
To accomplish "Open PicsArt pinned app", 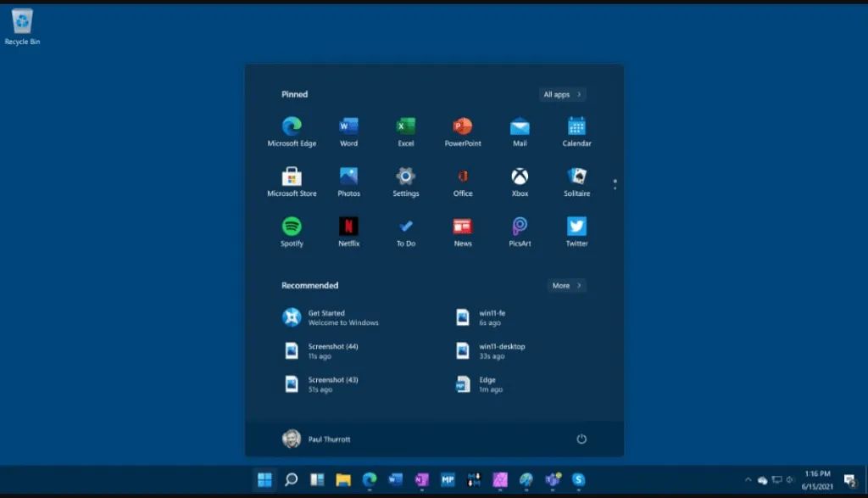I will tap(520, 227).
